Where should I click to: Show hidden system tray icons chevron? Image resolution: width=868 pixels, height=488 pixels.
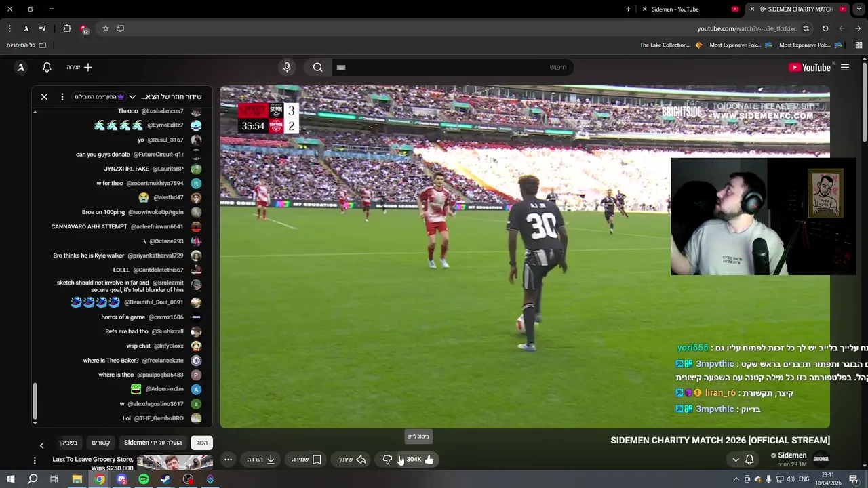pyautogui.click(x=736, y=479)
